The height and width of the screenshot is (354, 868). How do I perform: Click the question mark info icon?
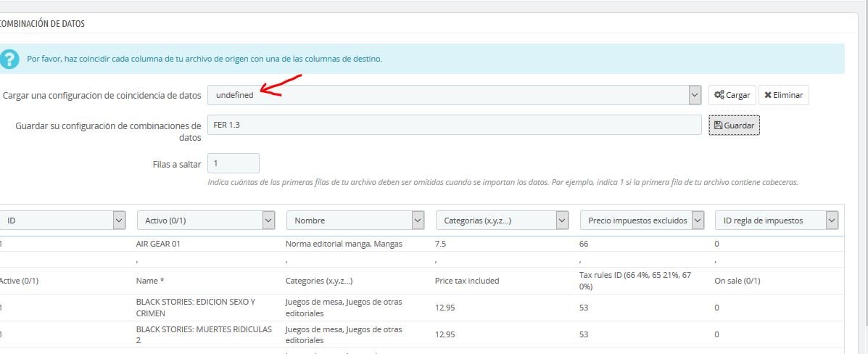click(8, 59)
